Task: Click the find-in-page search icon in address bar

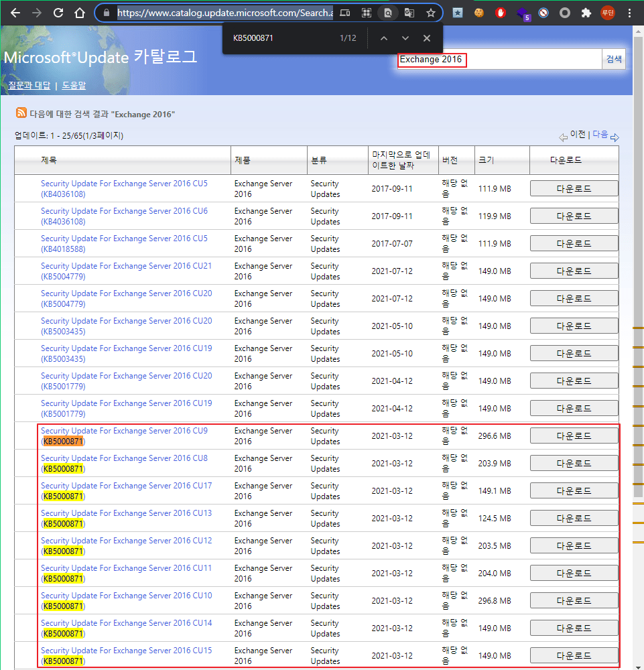Action: pos(387,13)
